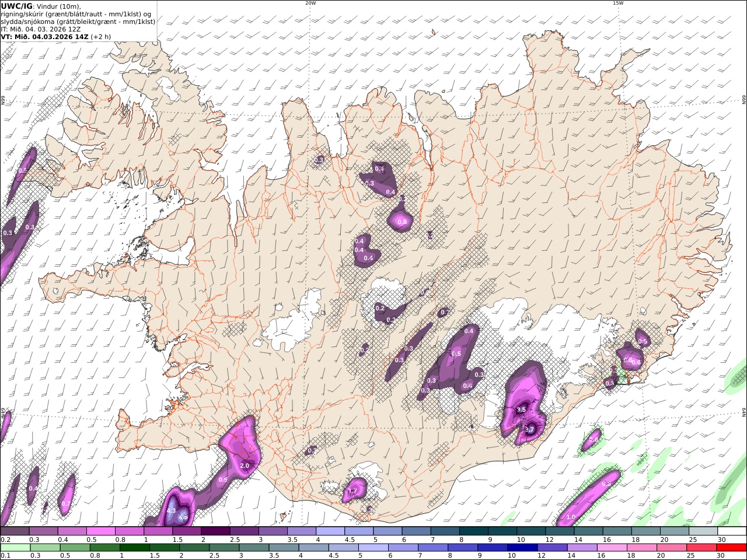Click the '2.0' precipitation value on the map
Image resolution: width=747 pixels, height=560 pixels.
245,466
